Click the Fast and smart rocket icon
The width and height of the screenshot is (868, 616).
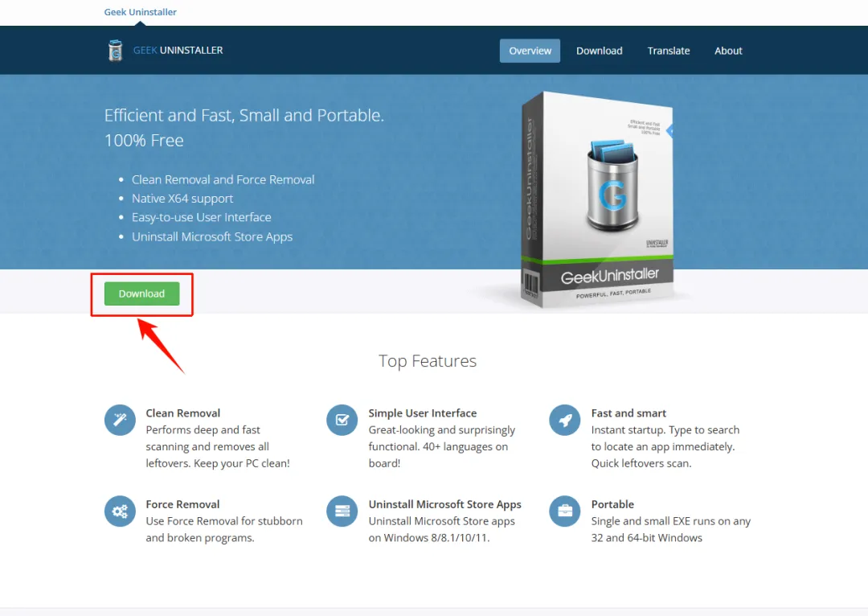(565, 420)
